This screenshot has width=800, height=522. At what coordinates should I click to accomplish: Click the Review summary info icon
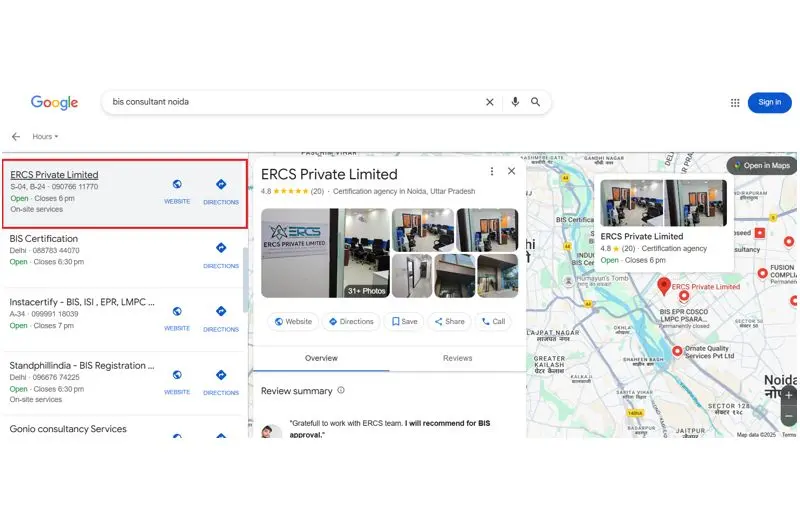pos(341,390)
